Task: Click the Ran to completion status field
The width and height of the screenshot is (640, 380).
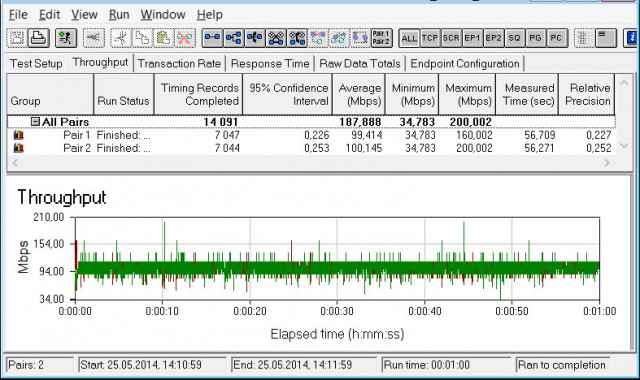Action: (x=564, y=364)
